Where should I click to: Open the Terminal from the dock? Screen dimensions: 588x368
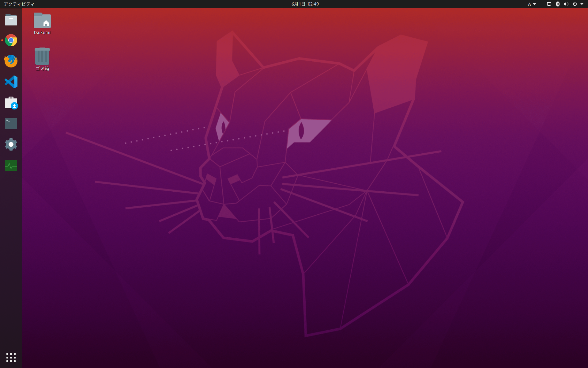(11, 124)
